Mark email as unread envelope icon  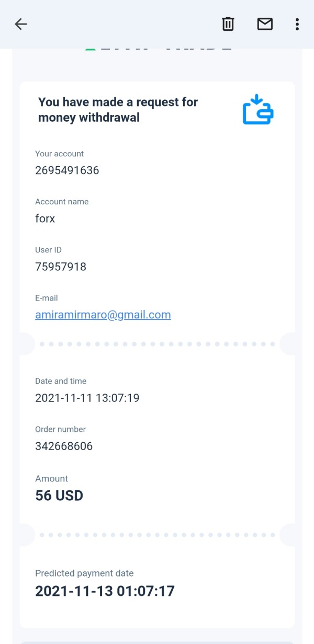coord(265,24)
